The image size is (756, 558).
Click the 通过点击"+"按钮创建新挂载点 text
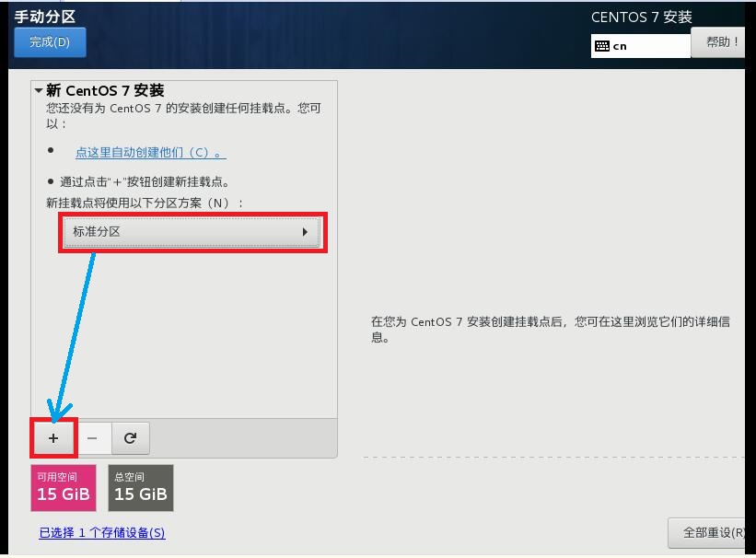click(144, 182)
